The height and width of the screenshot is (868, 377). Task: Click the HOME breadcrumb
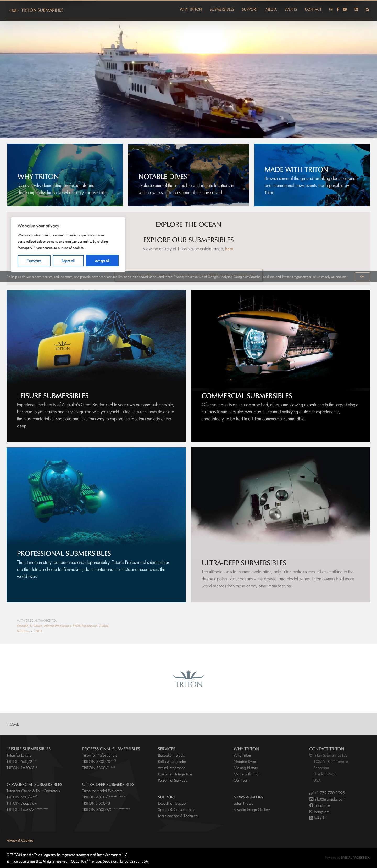coord(13,724)
